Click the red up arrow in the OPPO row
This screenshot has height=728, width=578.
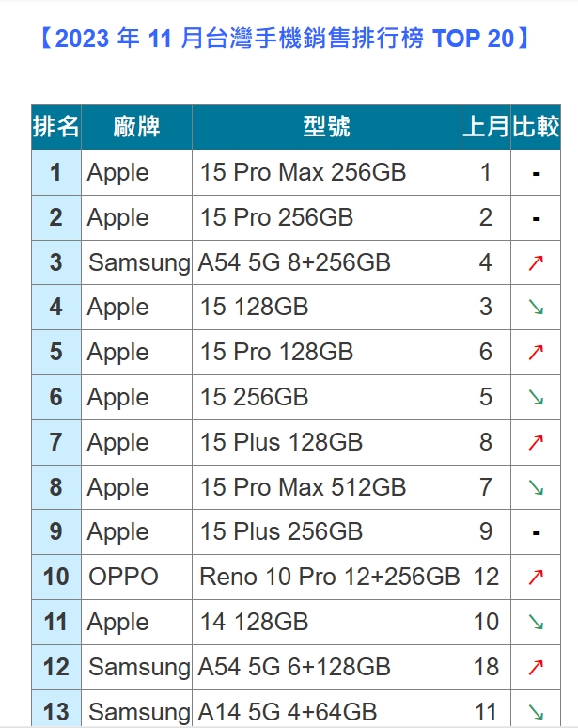click(x=536, y=577)
